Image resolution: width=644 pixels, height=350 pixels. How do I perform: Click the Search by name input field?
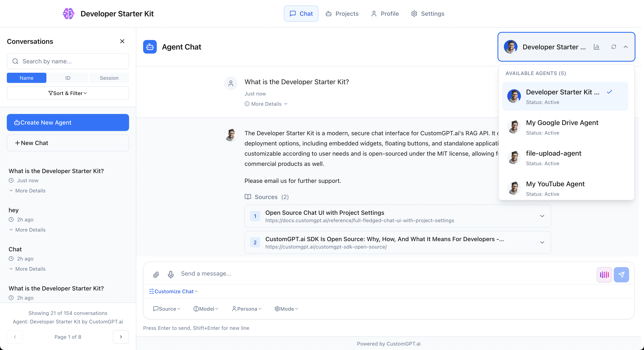72,61
